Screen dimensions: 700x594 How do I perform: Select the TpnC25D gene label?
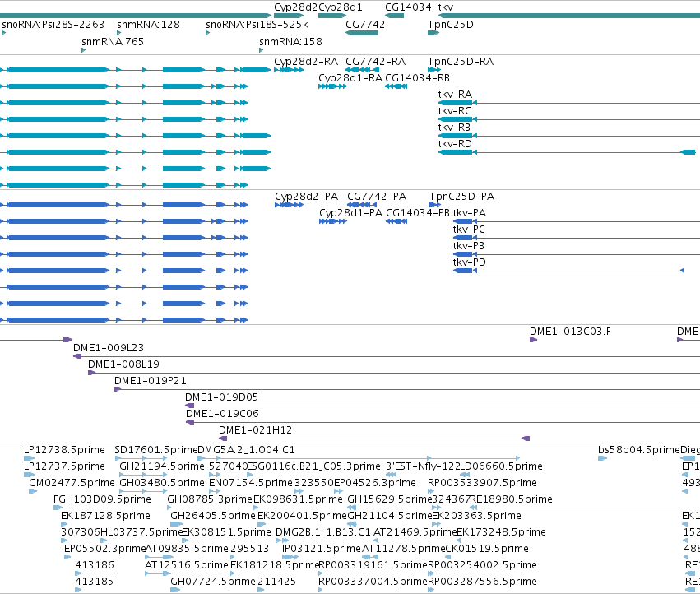(x=451, y=24)
